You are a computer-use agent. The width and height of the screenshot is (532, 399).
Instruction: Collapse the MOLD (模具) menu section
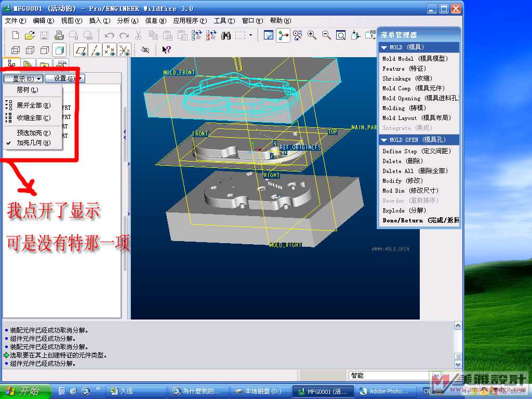(x=384, y=47)
